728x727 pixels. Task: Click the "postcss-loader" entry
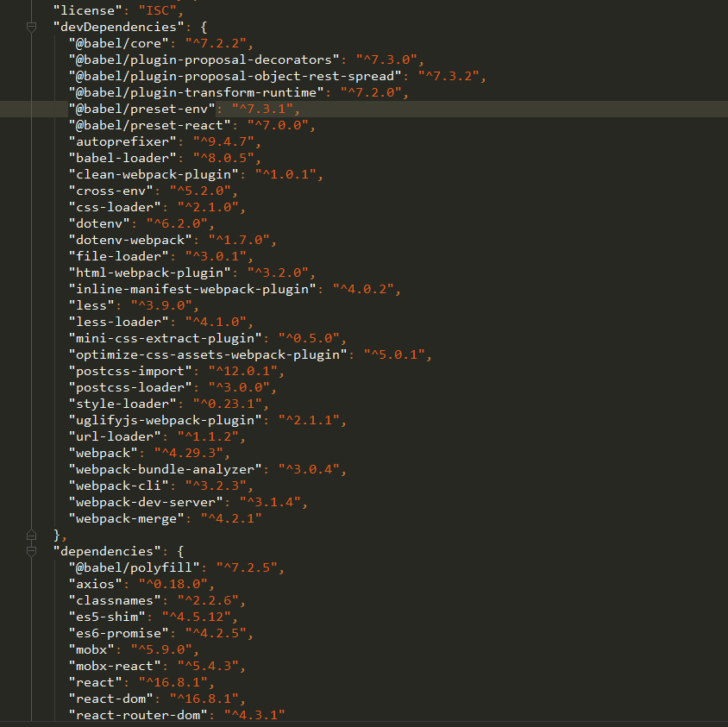pyautogui.click(x=173, y=387)
